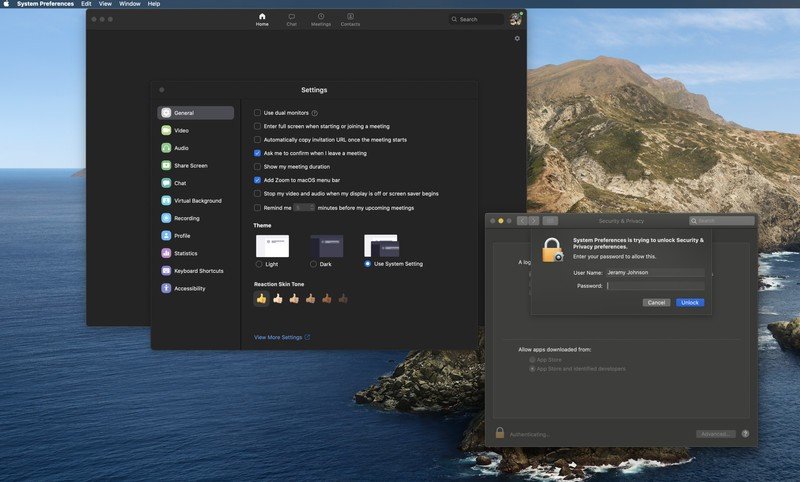Open Accessibility settings
The image size is (800, 482).
189,289
